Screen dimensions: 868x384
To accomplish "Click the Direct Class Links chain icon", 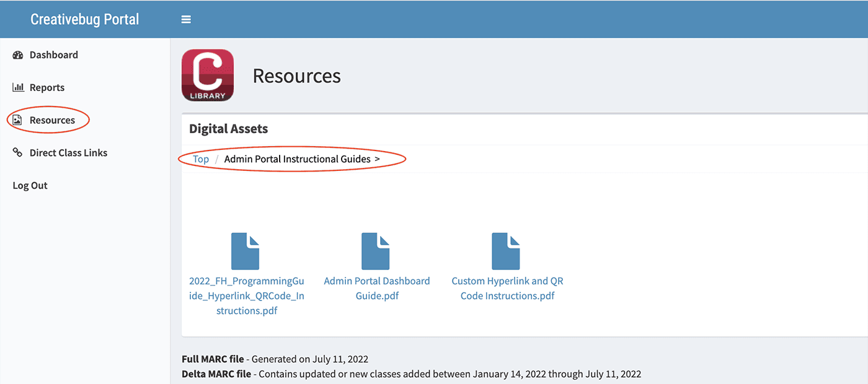I will tap(17, 152).
